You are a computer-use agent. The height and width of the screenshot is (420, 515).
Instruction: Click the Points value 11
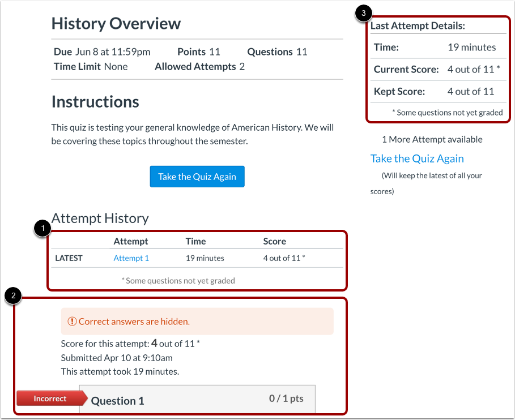[215, 52]
